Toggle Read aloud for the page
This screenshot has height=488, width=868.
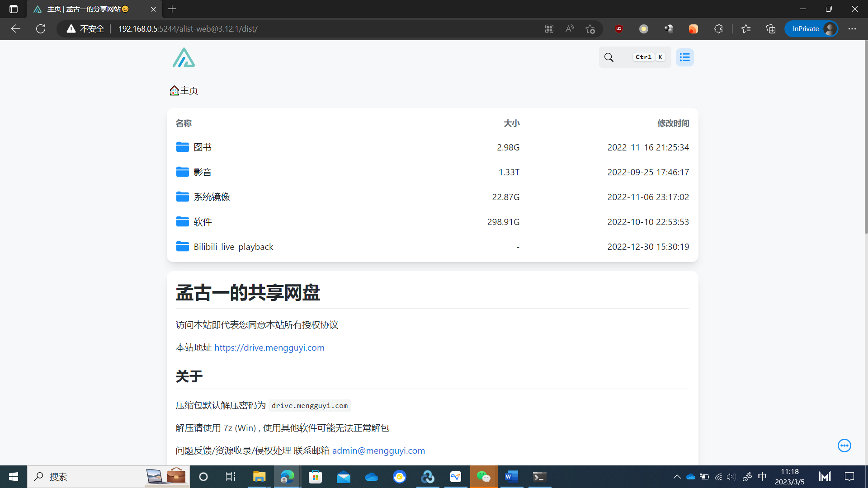click(x=569, y=28)
